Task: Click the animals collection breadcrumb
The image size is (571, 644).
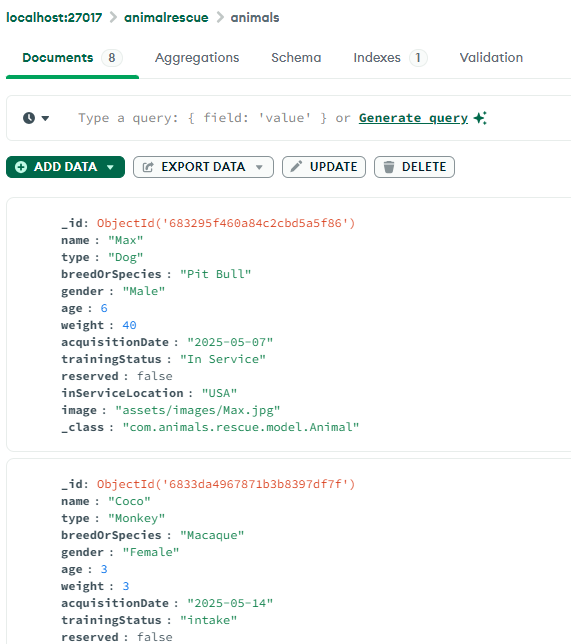Action: 255,18
